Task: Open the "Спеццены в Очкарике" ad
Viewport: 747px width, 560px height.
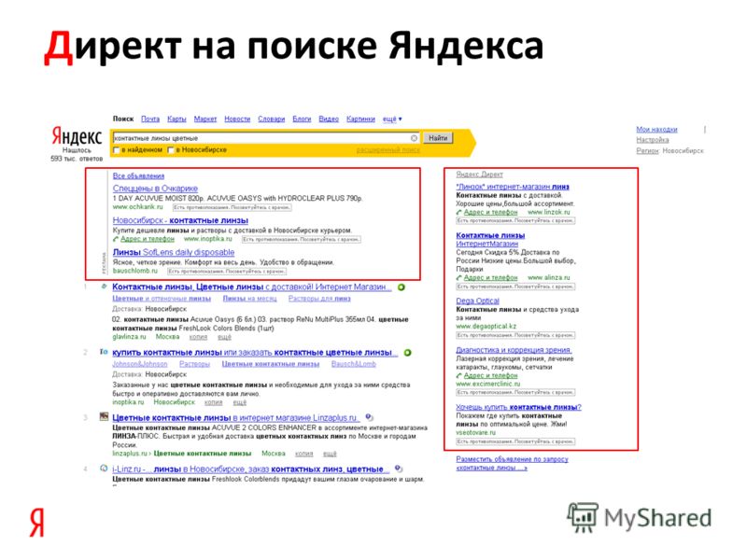Action: coord(155,189)
